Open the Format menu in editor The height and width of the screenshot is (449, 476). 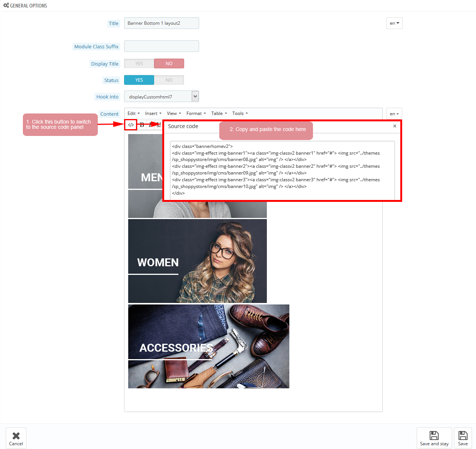click(196, 113)
